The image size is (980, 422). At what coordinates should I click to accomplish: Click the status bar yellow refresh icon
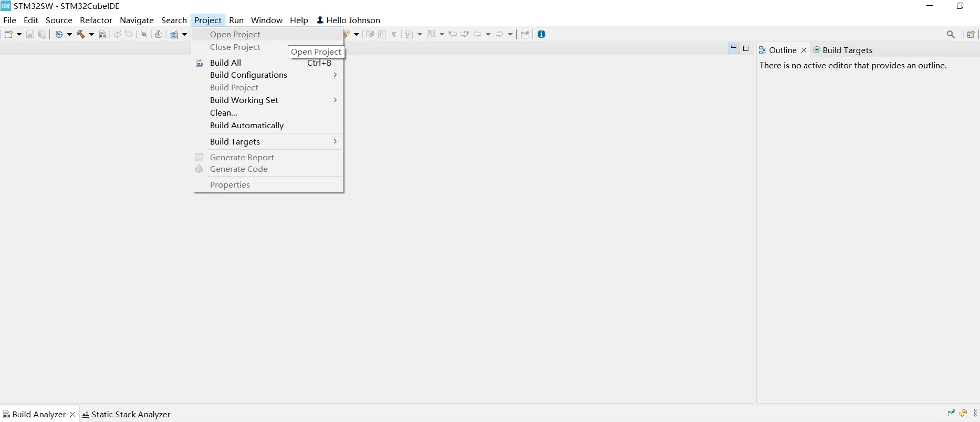coord(963,414)
